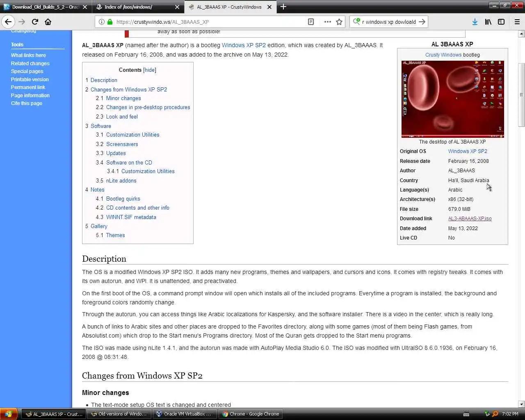This screenshot has height=420, width=525.
Task: Jump to 2.2 Changes in pre-desktop procedures
Action: (x=143, y=107)
